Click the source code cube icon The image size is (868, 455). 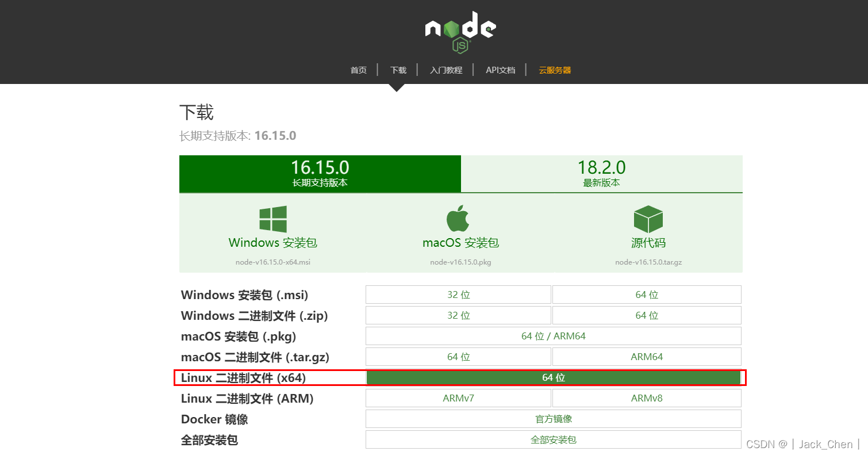coord(648,219)
